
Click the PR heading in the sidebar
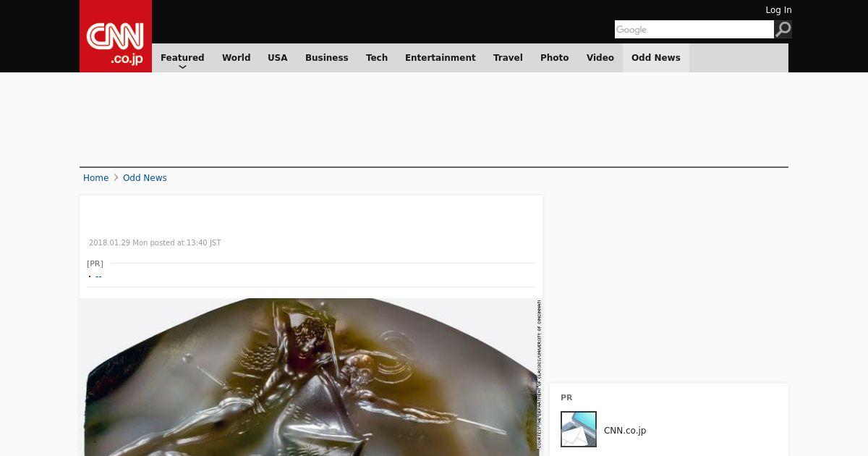point(566,397)
